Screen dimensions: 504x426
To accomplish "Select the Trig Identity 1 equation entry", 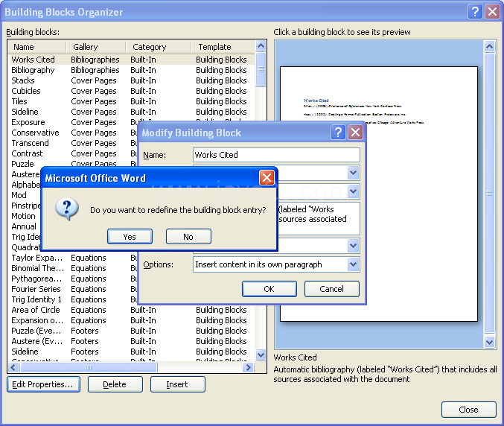I will (x=73, y=299).
